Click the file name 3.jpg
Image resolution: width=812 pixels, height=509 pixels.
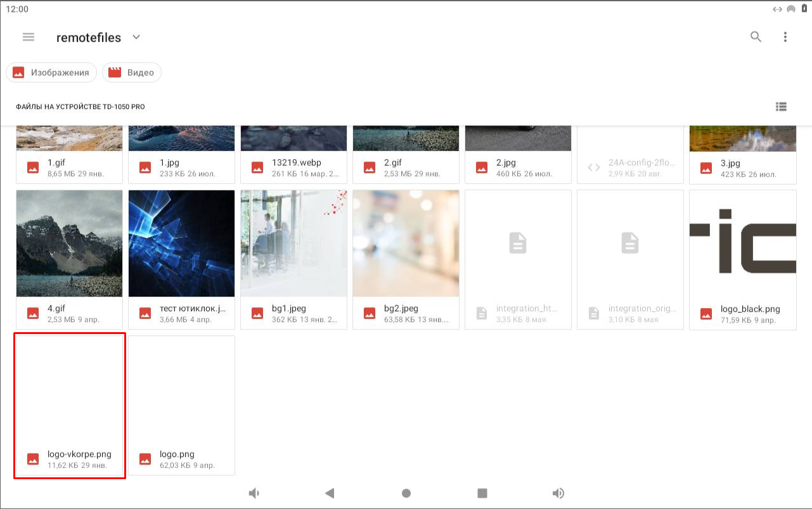point(730,163)
